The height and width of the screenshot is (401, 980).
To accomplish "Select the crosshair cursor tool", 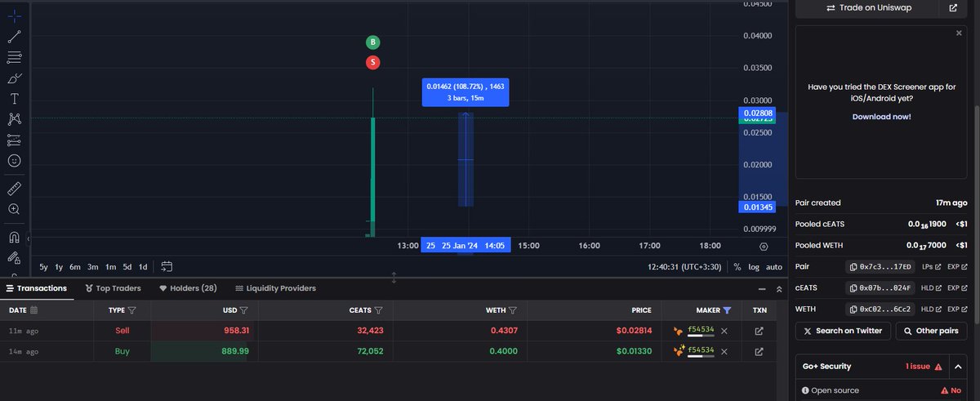I will 14,16.
